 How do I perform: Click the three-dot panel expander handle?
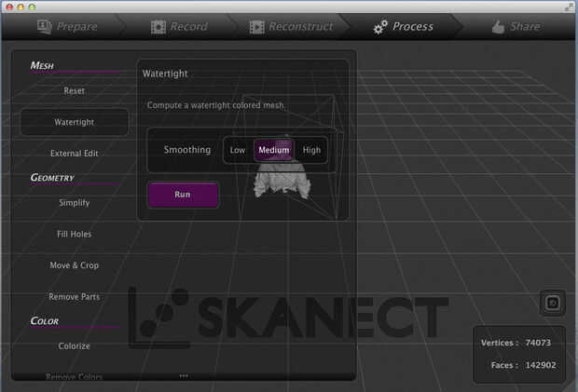[x=184, y=376]
